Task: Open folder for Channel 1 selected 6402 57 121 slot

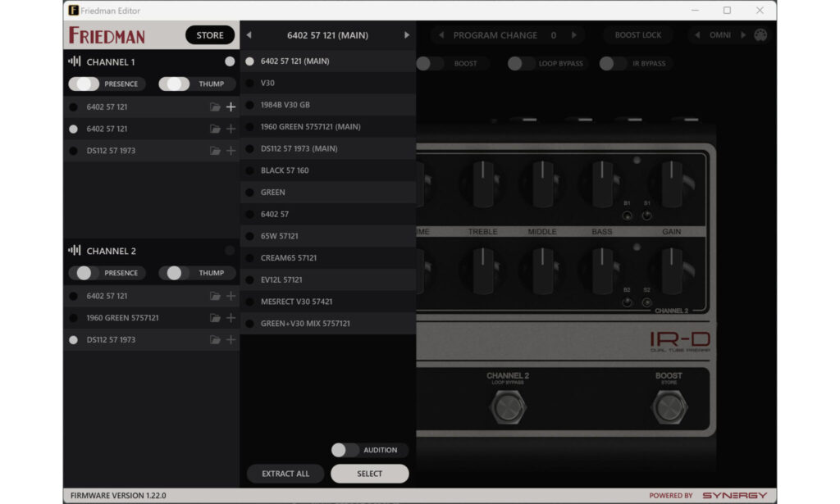Action: click(x=215, y=129)
